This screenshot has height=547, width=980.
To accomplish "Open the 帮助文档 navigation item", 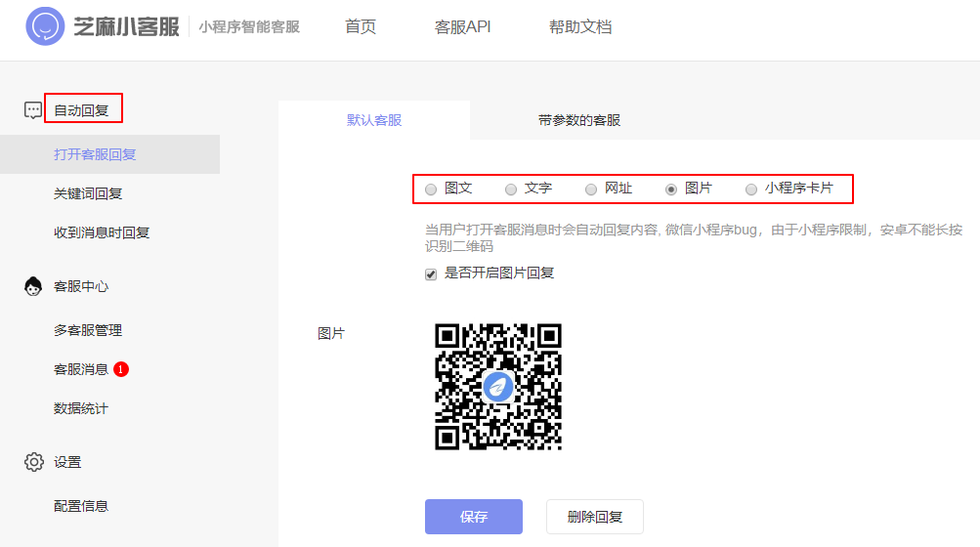I will 580,27.
